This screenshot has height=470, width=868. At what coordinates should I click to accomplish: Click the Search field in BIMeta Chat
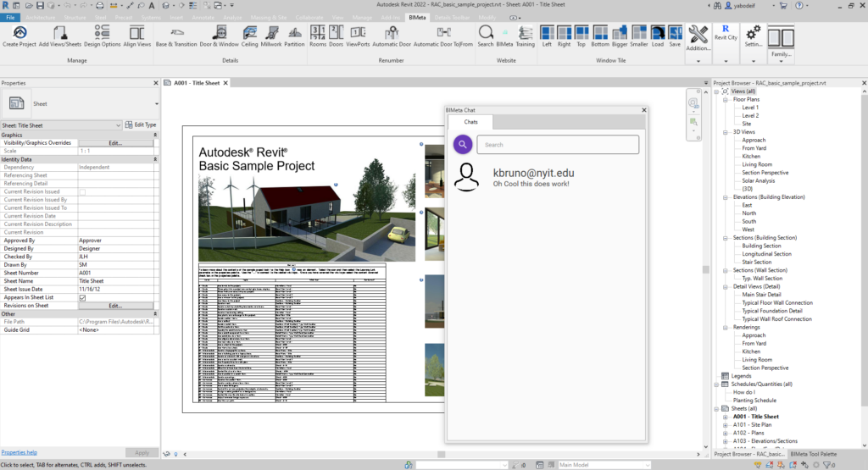(x=558, y=145)
